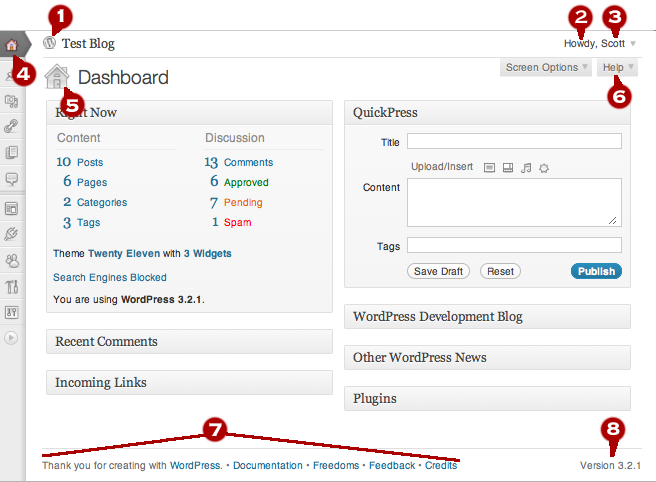656x482 pixels.
Task: Open the 6 Pages link
Action: 85,182
